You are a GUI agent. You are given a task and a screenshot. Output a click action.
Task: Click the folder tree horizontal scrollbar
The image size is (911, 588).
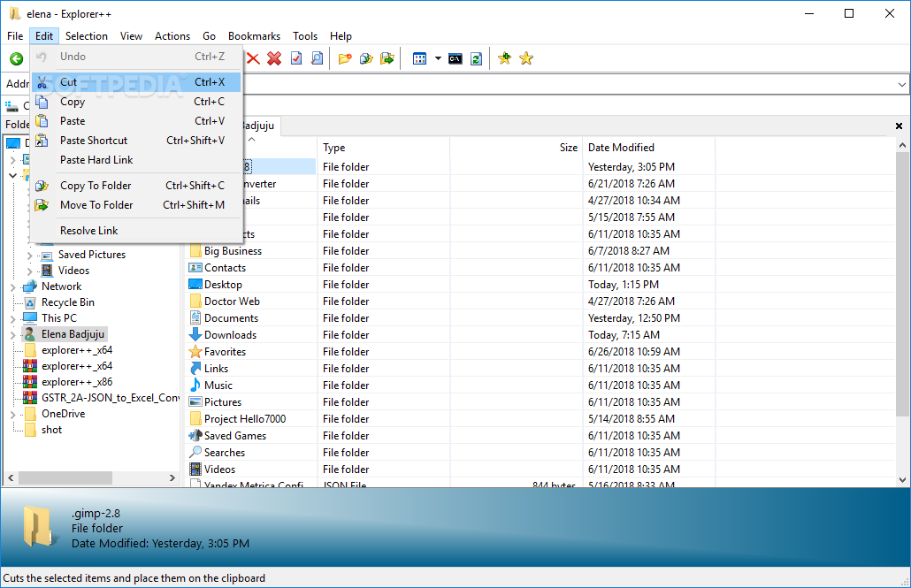[x=65, y=477]
